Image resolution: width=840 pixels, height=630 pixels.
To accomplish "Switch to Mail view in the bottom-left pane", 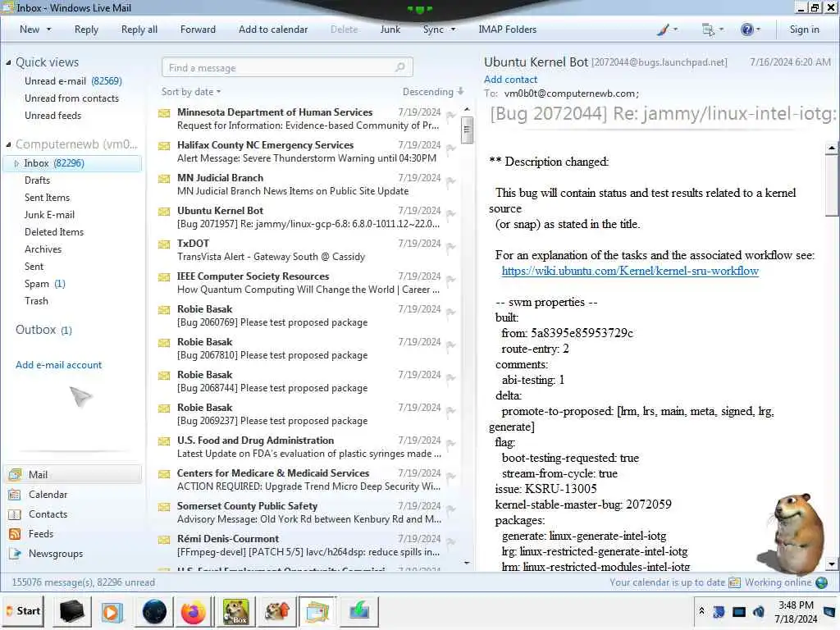I will (73, 475).
